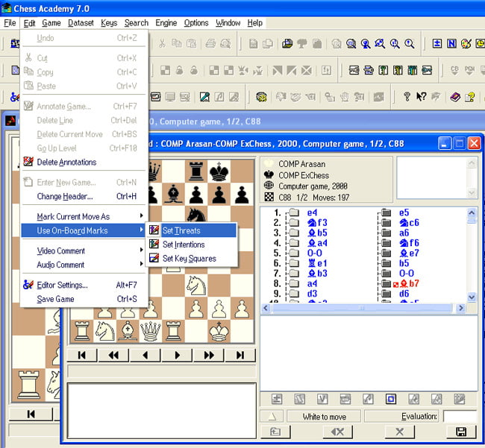Viewport: 485px width, 448px height.
Task: Click the Evaluation input field
Action: (459, 417)
